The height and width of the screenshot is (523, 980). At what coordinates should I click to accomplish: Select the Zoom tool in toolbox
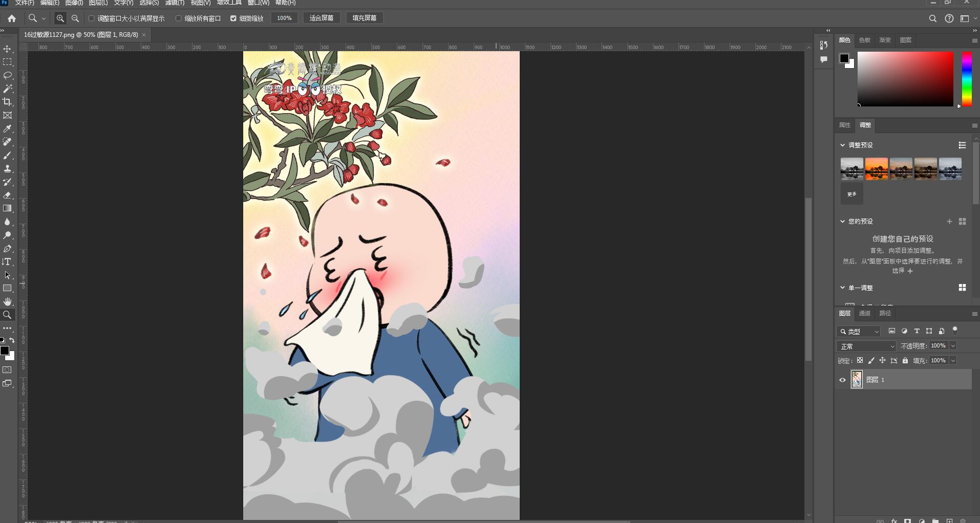pos(7,315)
